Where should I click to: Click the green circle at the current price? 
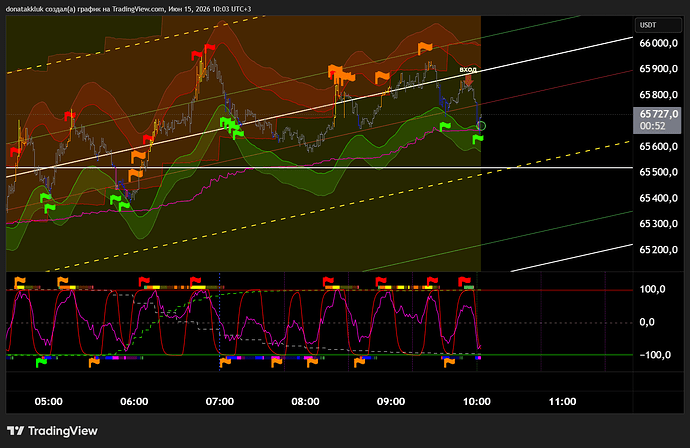481,126
